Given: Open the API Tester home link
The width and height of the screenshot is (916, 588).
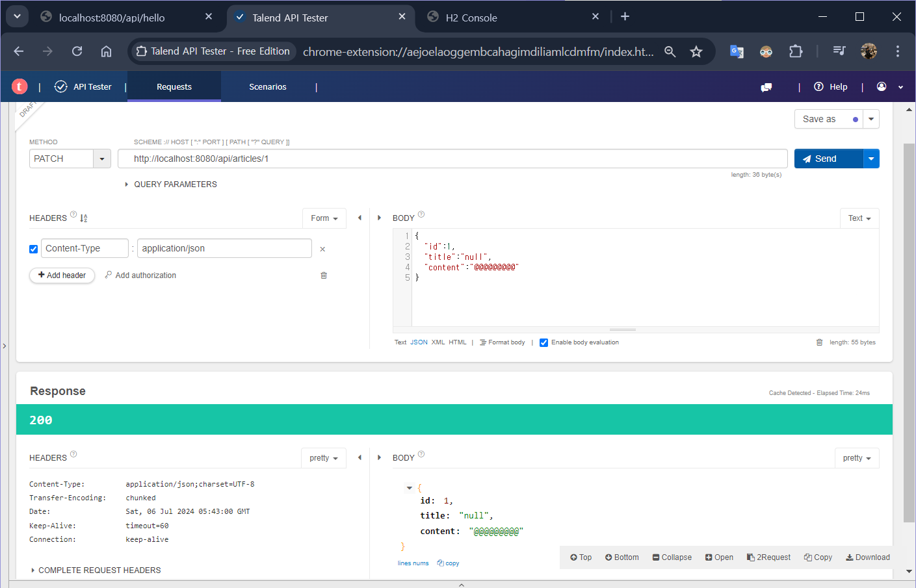Looking at the screenshot, I should pyautogui.click(x=83, y=86).
